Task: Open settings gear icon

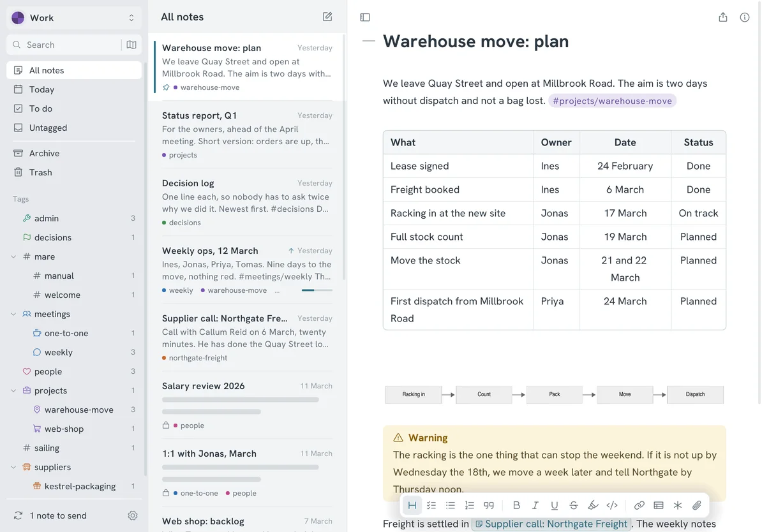Action: tap(133, 515)
